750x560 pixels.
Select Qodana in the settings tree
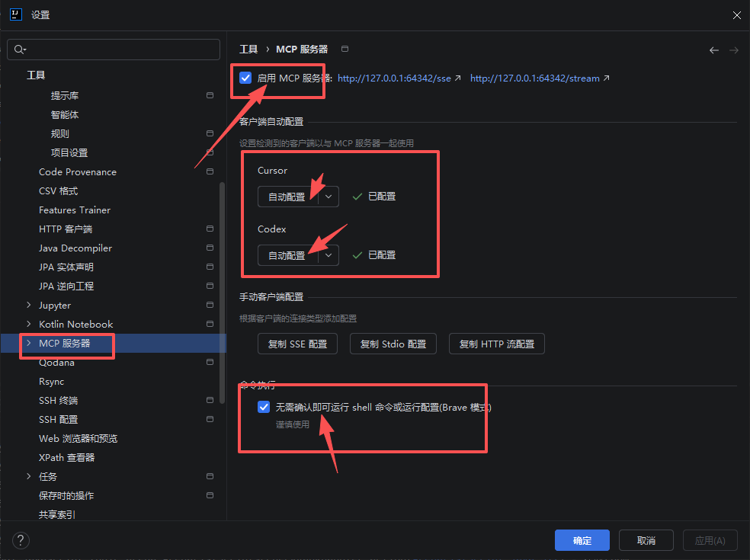56,363
